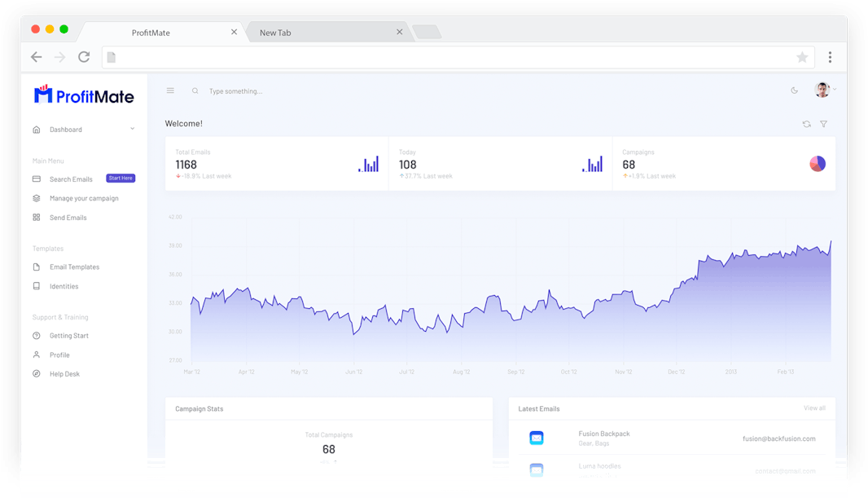868x498 pixels.
Task: Click the hamburger menu icon
Action: coord(170,90)
